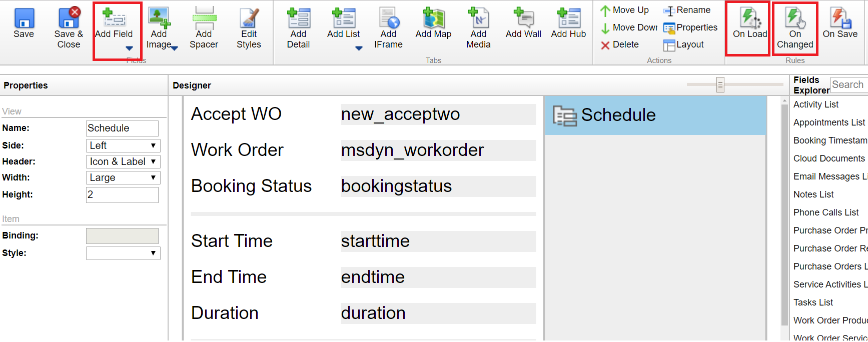Screen dimensions: 868x342
Task: Click the Height input field
Action: (122, 194)
